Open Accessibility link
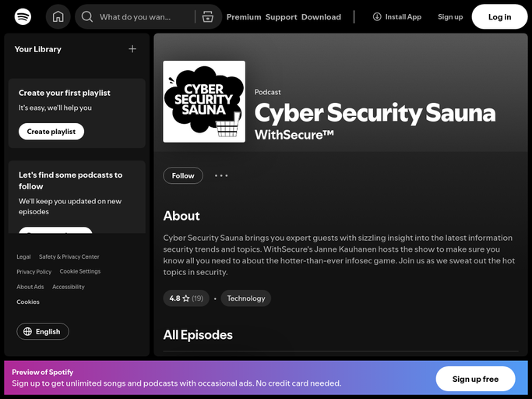 (69, 287)
